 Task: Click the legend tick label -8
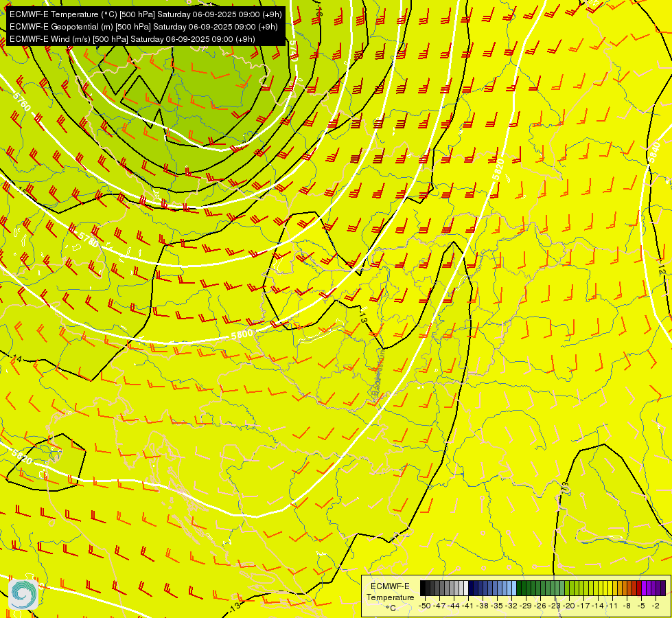(x=627, y=606)
